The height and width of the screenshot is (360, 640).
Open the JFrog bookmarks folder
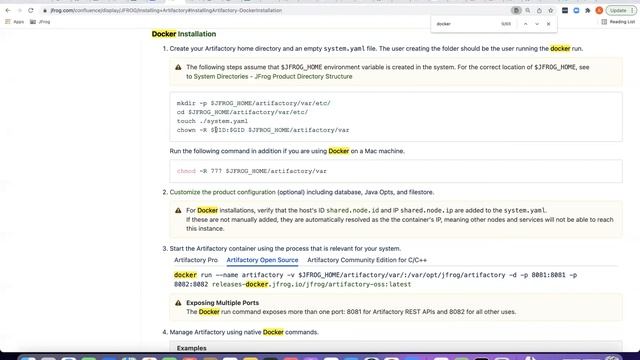(40, 22)
